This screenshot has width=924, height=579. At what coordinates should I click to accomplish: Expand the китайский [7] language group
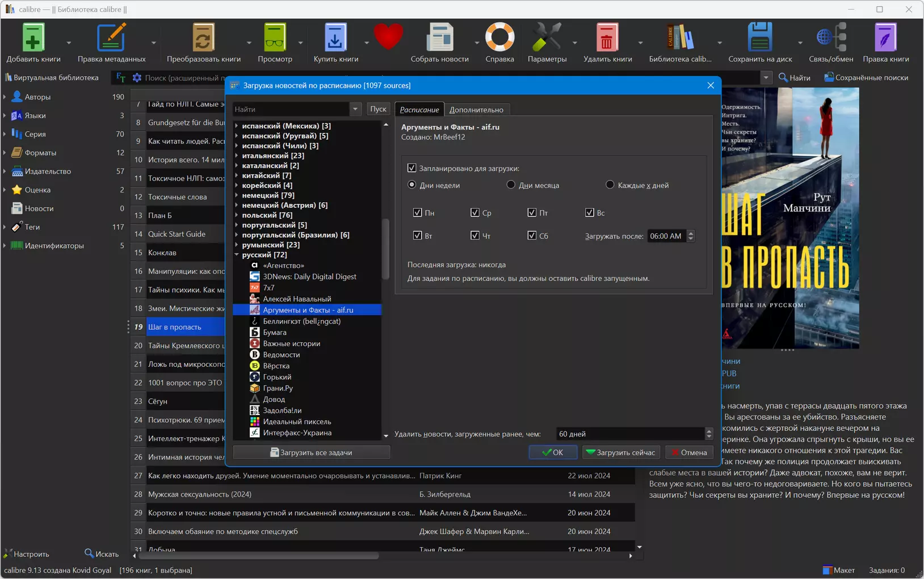click(237, 175)
